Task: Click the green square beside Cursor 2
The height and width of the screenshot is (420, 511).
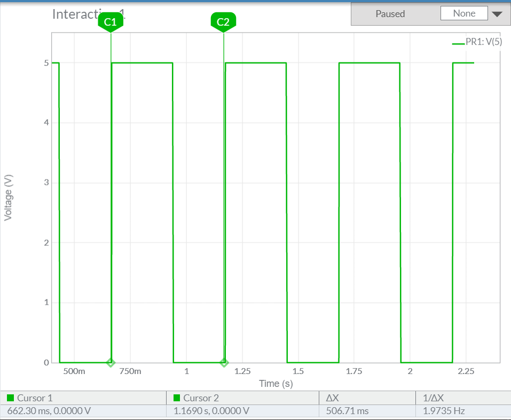Action: click(176, 398)
